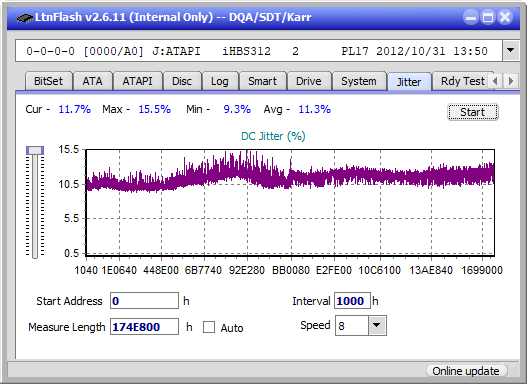
Task: Focus the Measure Length input field
Action: pos(144,327)
